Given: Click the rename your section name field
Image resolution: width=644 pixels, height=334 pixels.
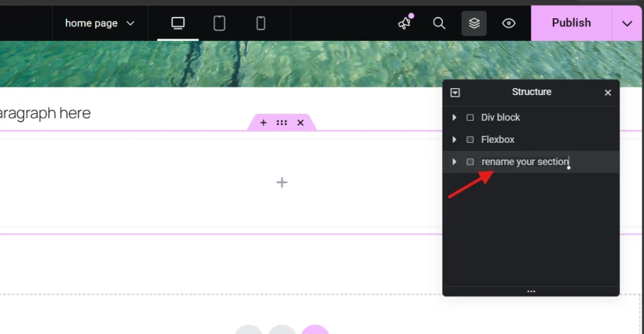Looking at the screenshot, I should (x=525, y=162).
